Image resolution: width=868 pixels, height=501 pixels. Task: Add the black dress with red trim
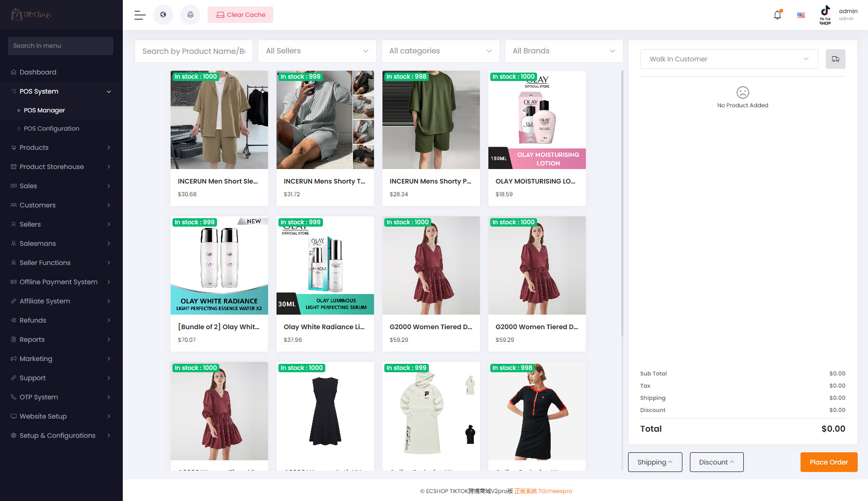pos(537,416)
